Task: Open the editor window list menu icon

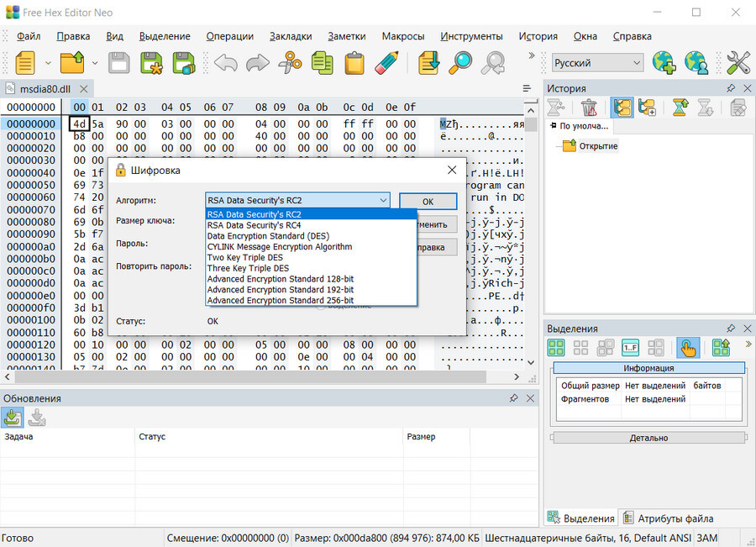Action: tap(527, 88)
